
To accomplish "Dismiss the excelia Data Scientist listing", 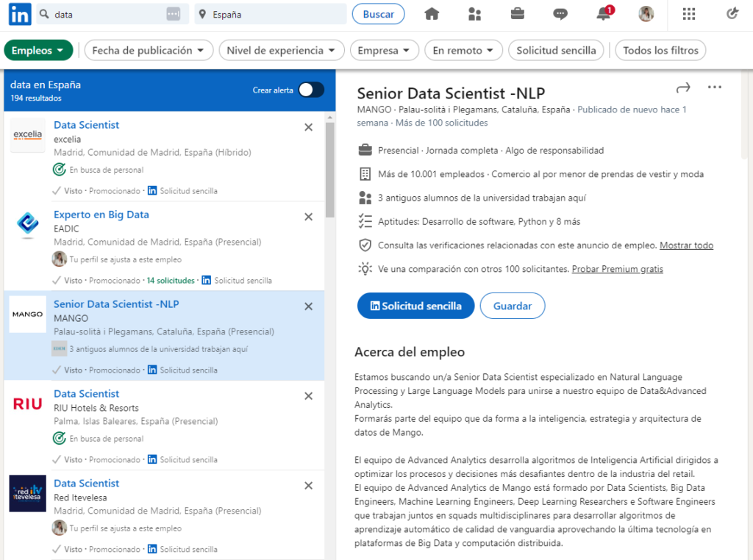I will point(308,127).
